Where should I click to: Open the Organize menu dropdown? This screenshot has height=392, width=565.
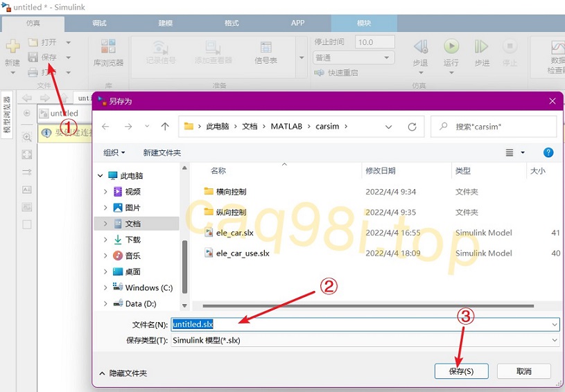(114, 152)
